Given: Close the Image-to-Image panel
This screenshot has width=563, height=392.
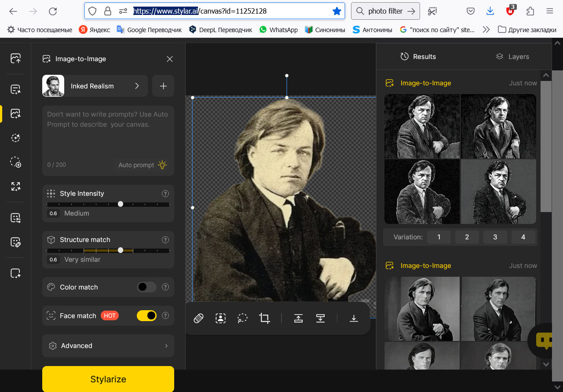Looking at the screenshot, I should pos(170,59).
